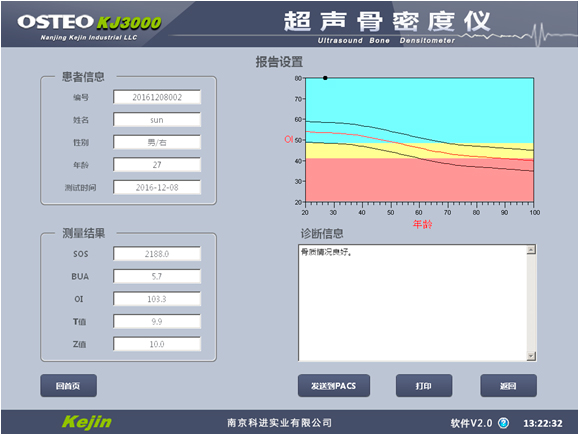Click the green Kejin logo in footer
The width and height of the screenshot is (579, 435).
[x=87, y=422]
